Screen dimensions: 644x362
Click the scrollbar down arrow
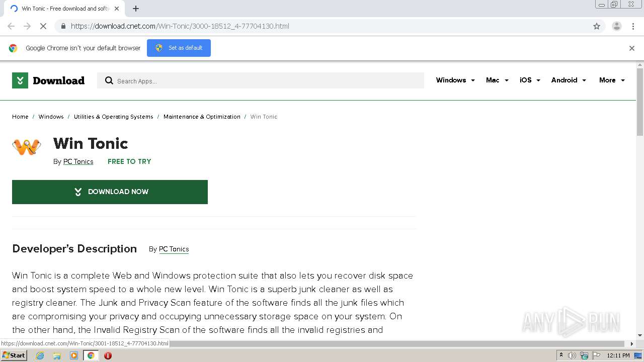tap(640, 335)
